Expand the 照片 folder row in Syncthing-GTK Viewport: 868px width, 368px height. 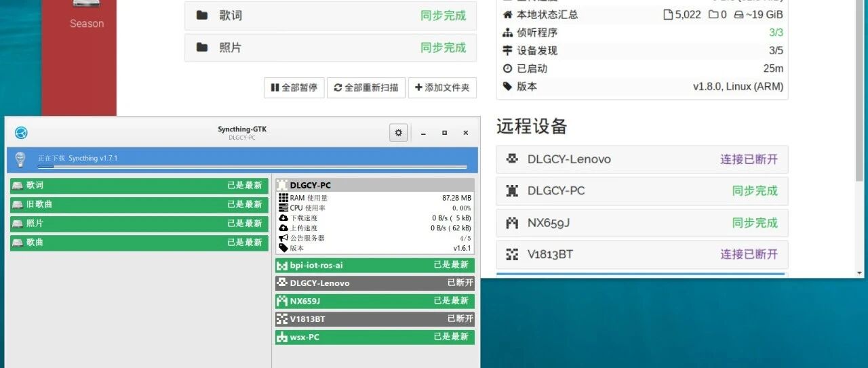coord(139,223)
